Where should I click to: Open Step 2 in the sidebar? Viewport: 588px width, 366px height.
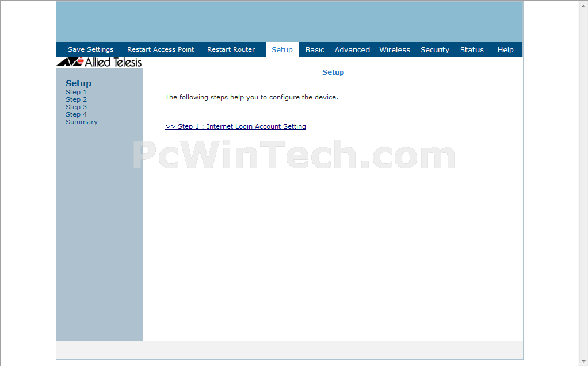pyautogui.click(x=76, y=99)
